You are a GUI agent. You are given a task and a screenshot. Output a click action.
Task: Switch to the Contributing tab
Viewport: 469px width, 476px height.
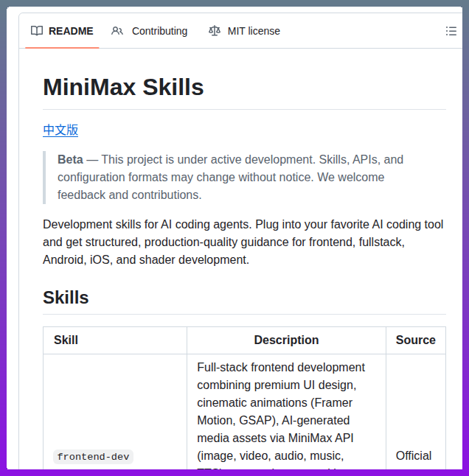coord(149,31)
